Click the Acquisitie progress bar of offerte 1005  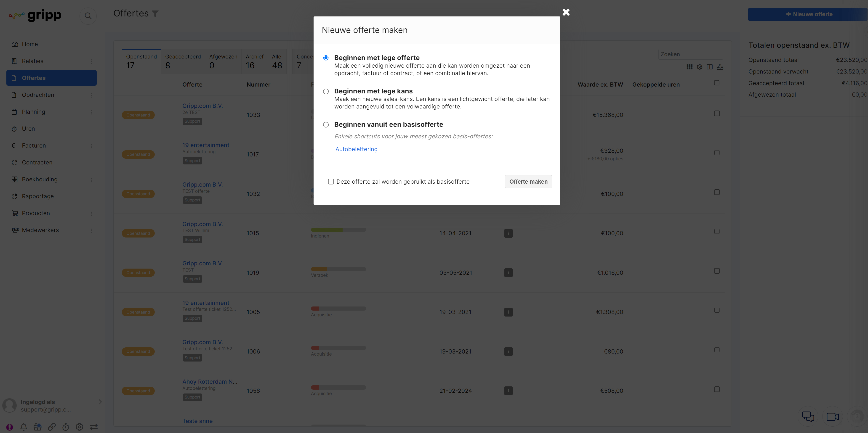point(338,308)
